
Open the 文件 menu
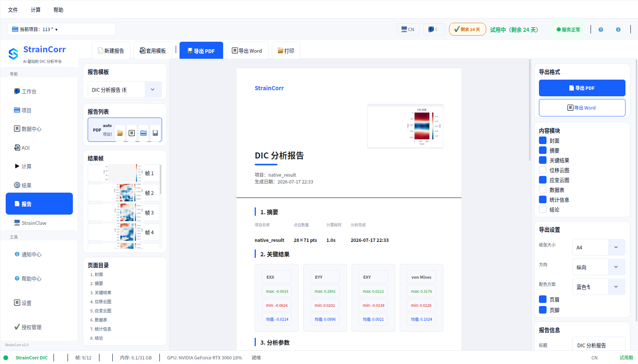click(13, 10)
